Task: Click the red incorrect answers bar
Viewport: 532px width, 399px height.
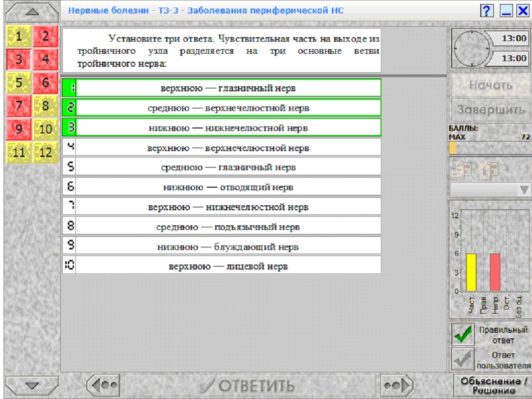Action: click(495, 272)
